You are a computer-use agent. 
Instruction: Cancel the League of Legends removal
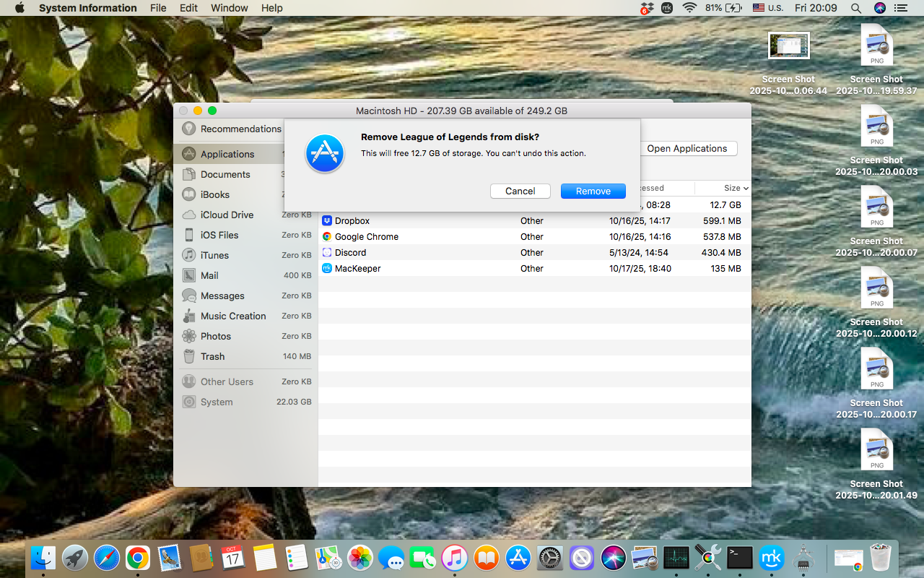520,191
